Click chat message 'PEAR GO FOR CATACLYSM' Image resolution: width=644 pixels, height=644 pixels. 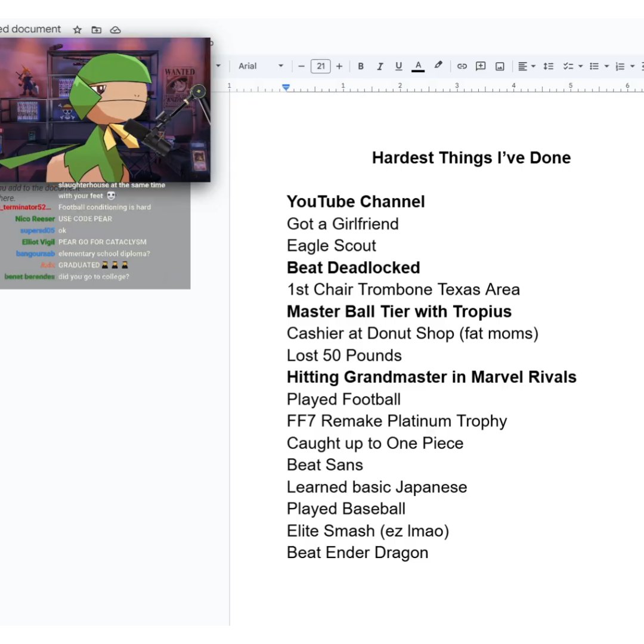pos(103,242)
